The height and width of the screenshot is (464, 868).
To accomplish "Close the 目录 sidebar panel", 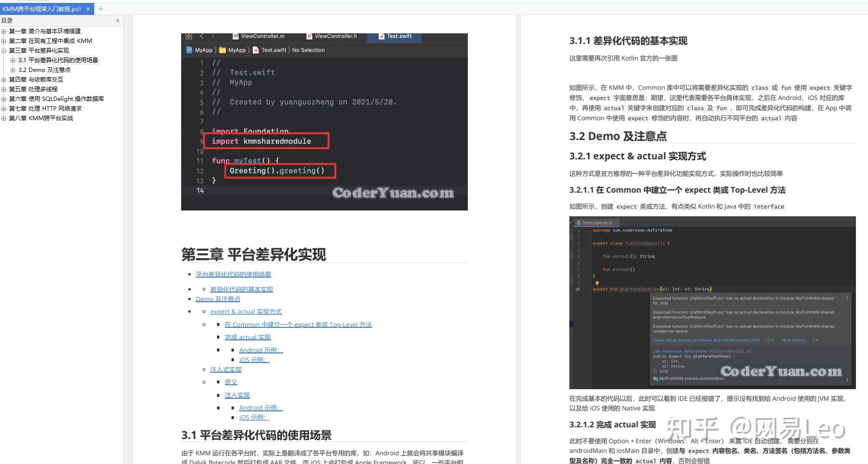I will 117,20.
